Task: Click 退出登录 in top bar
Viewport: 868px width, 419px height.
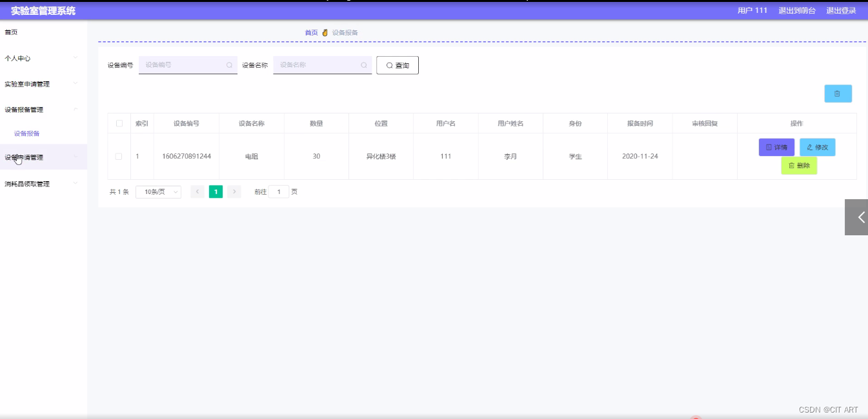Action: [x=842, y=10]
